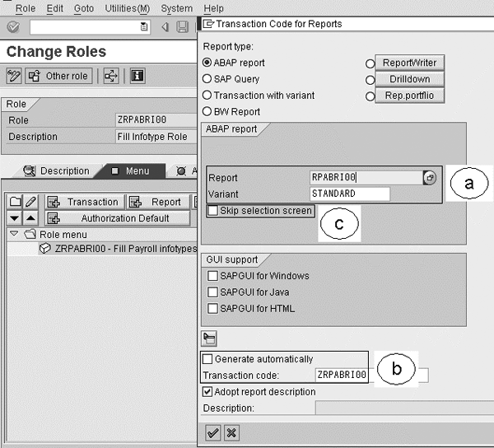Select the SAP Query radio button
Image resolution: width=494 pixels, height=448 pixels.
tap(207, 79)
